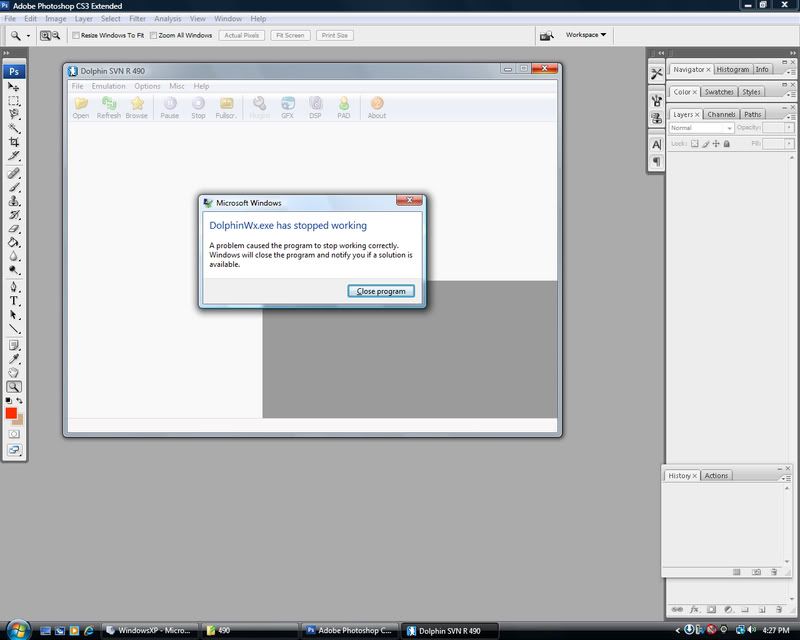This screenshot has height=640, width=800.
Task: Switch to the Swatches tab
Action: pos(718,92)
